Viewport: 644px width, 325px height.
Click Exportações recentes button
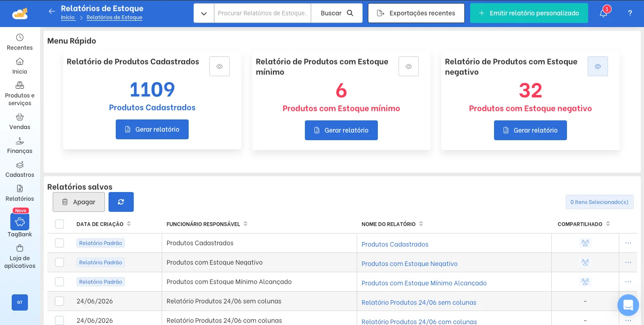416,13
